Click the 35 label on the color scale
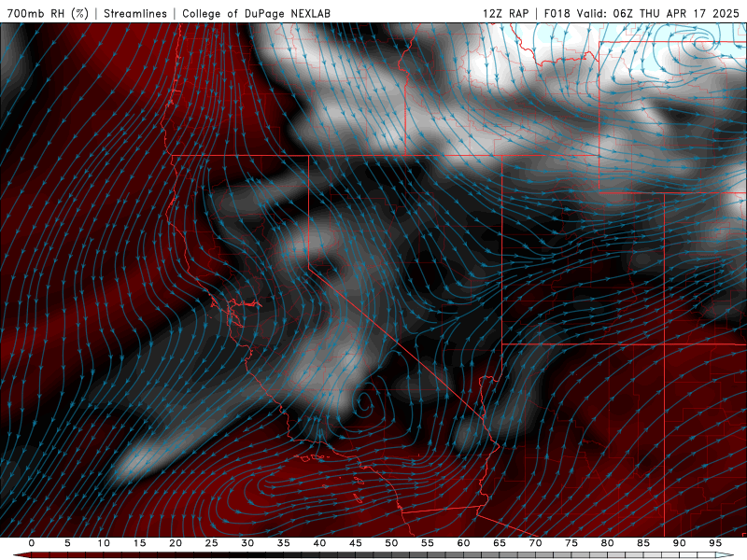The image size is (747, 560). tap(284, 543)
